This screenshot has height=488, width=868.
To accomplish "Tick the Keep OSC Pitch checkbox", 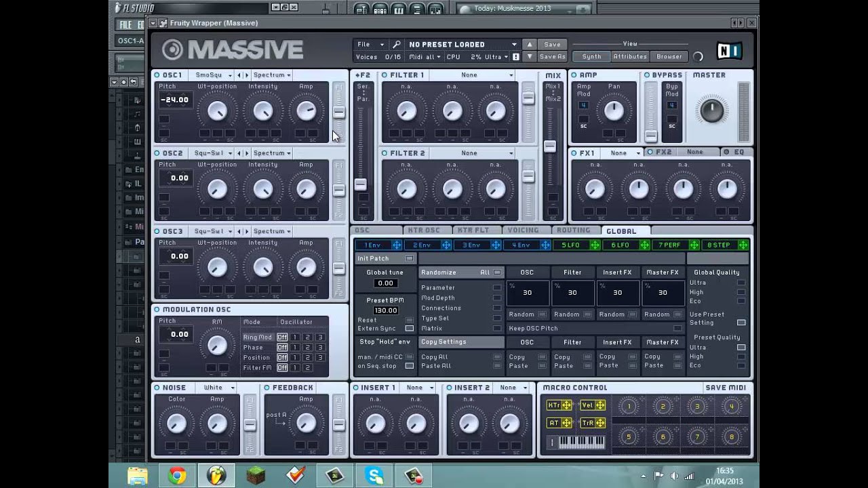I will (x=677, y=329).
